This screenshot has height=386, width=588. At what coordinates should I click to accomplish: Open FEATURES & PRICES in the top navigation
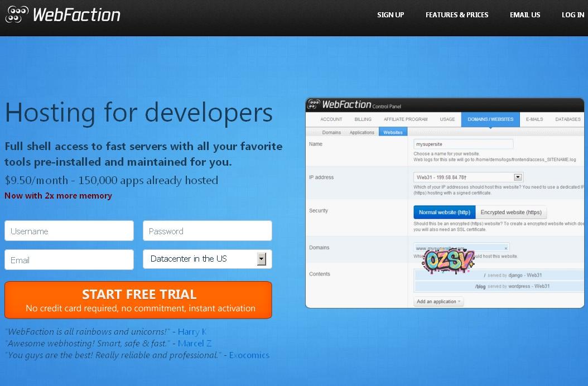tap(457, 15)
